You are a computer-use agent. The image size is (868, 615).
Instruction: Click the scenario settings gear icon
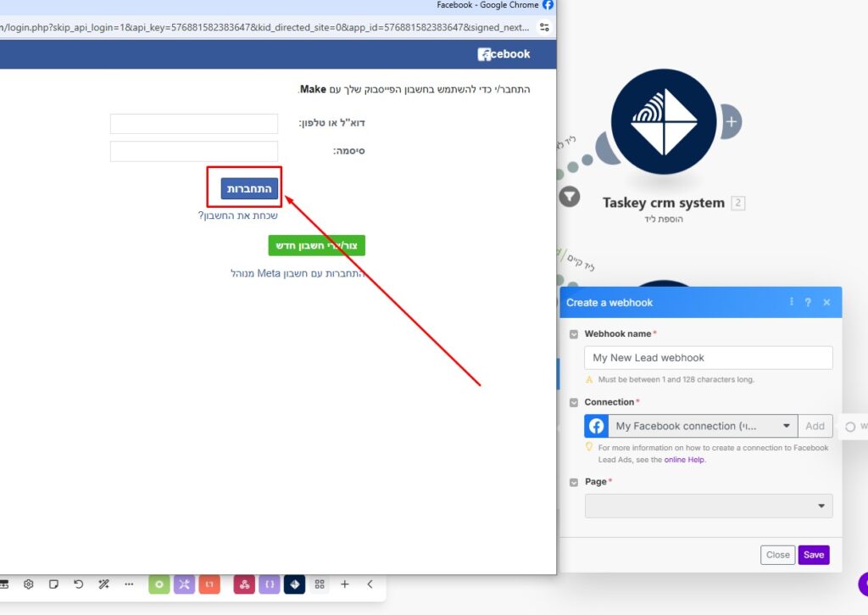[28, 584]
